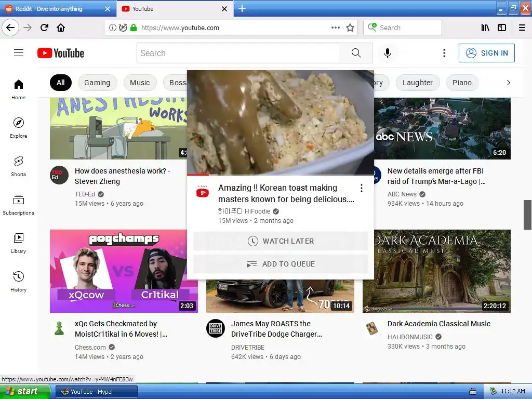Show more filter chips with right chevron
Image resolution: width=532 pixels, height=399 pixels.
[x=508, y=83]
